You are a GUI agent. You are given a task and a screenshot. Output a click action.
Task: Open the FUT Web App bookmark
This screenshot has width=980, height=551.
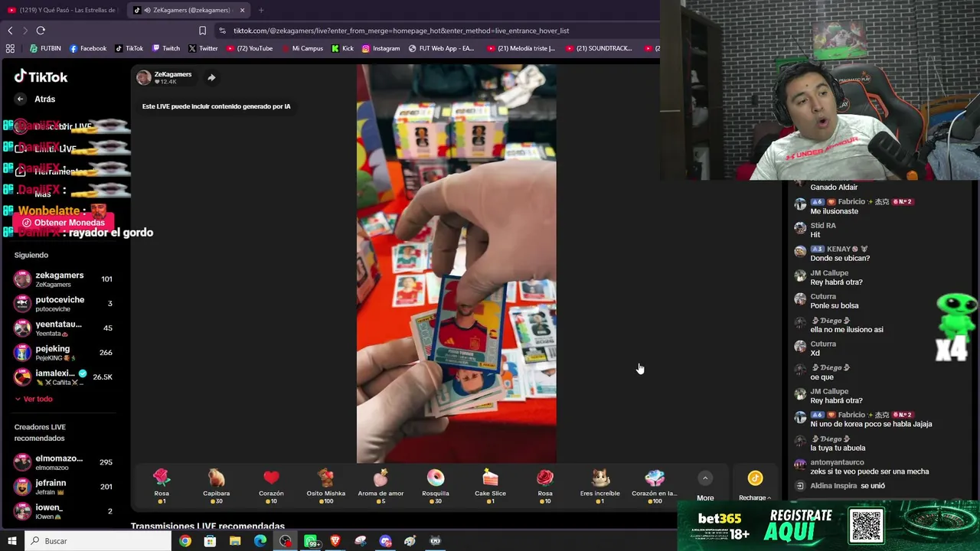click(441, 48)
